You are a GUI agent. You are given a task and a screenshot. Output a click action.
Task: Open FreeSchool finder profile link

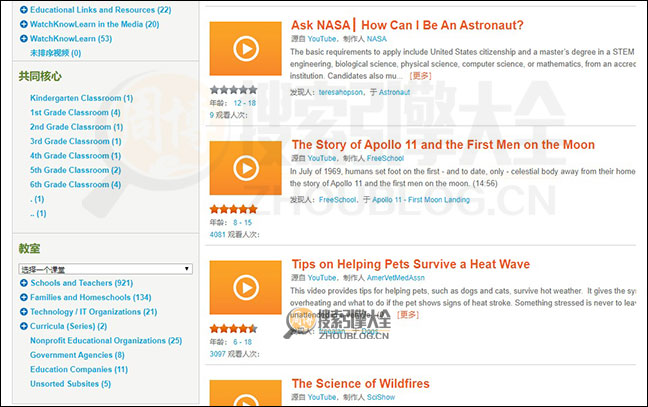[337, 200]
